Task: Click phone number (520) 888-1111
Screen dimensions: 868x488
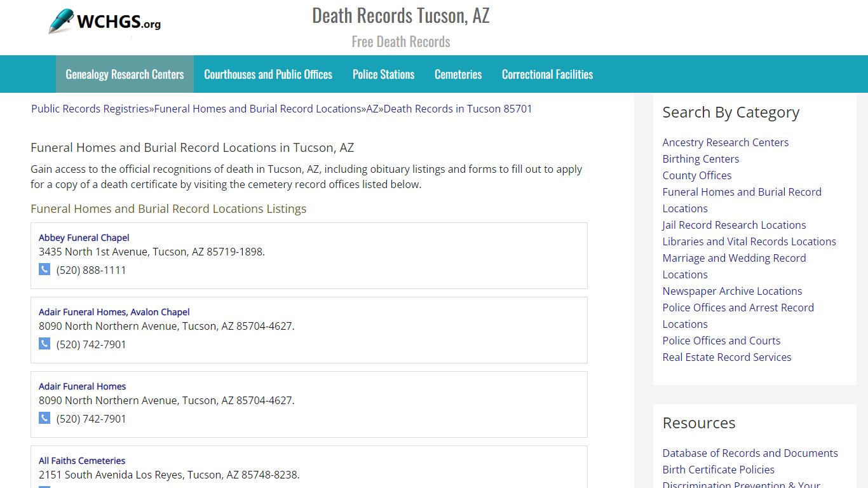Action: click(x=92, y=270)
